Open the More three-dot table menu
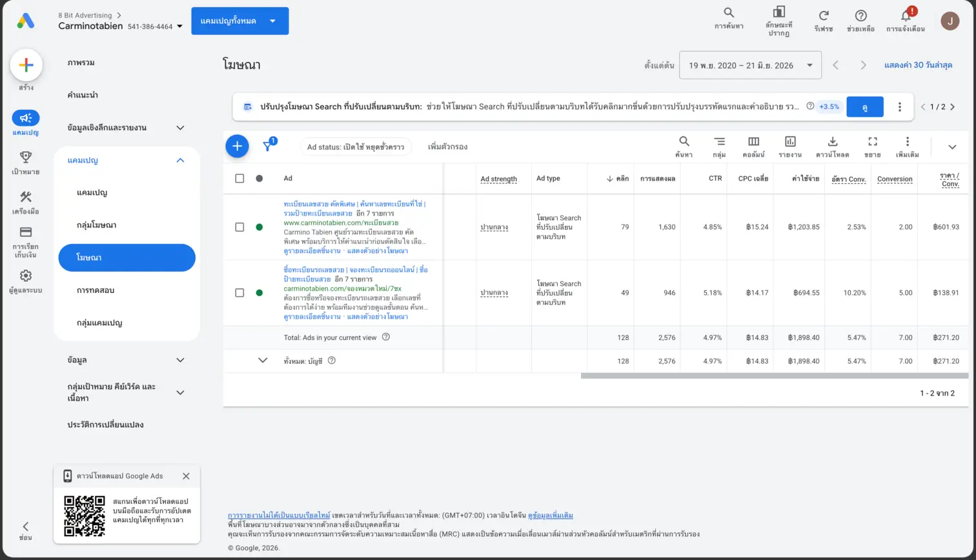The height and width of the screenshot is (560, 976). point(908,141)
